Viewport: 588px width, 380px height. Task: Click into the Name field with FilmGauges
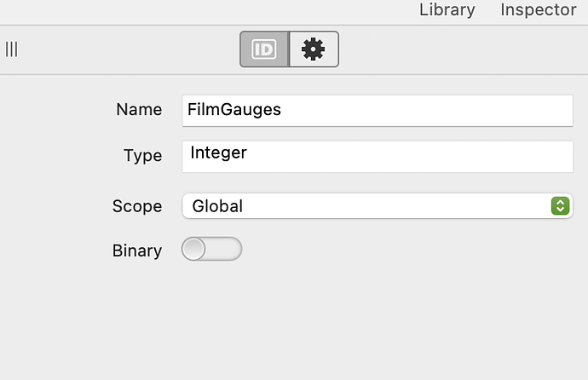(x=378, y=111)
